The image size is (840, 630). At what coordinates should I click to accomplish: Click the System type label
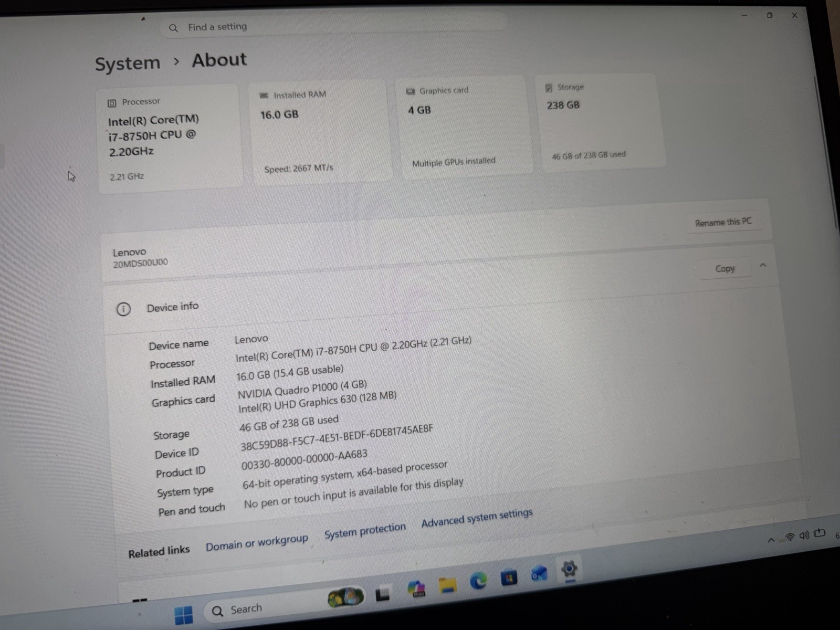click(x=185, y=492)
